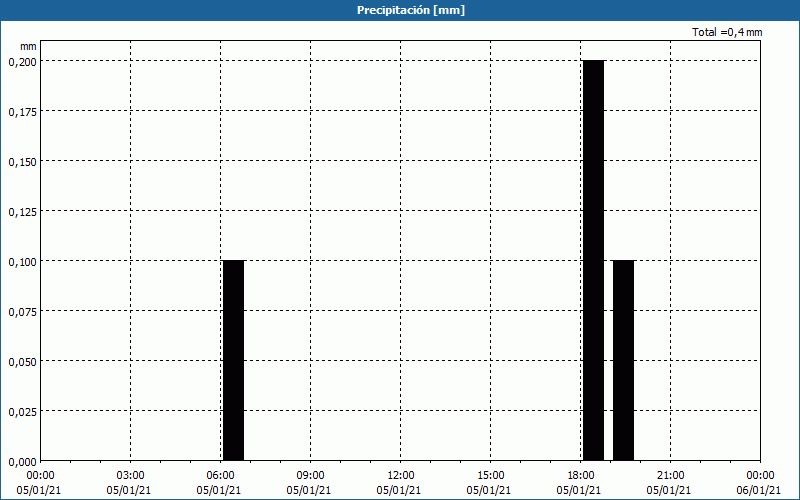Viewport: 800px width, 500px height.
Task: Click the 06:00 time axis label
Action: click(x=220, y=476)
